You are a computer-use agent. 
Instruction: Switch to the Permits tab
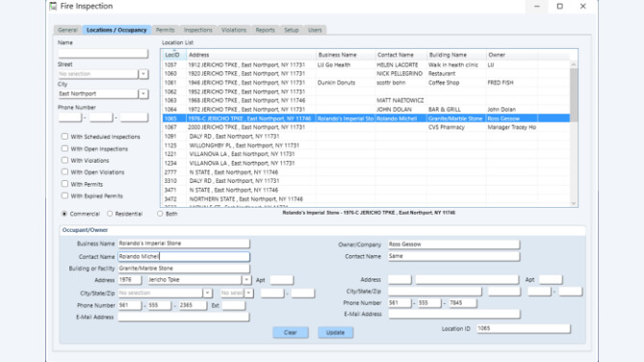click(x=166, y=30)
